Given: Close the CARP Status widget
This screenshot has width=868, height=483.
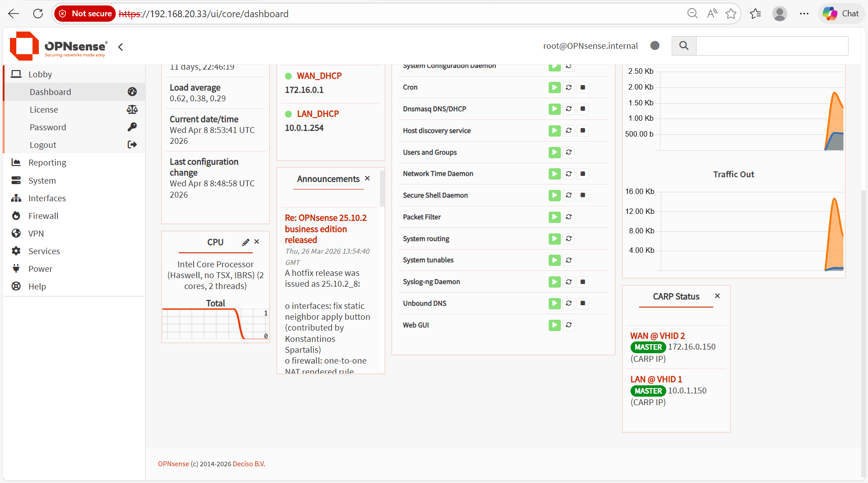Looking at the screenshot, I should coord(717,296).
